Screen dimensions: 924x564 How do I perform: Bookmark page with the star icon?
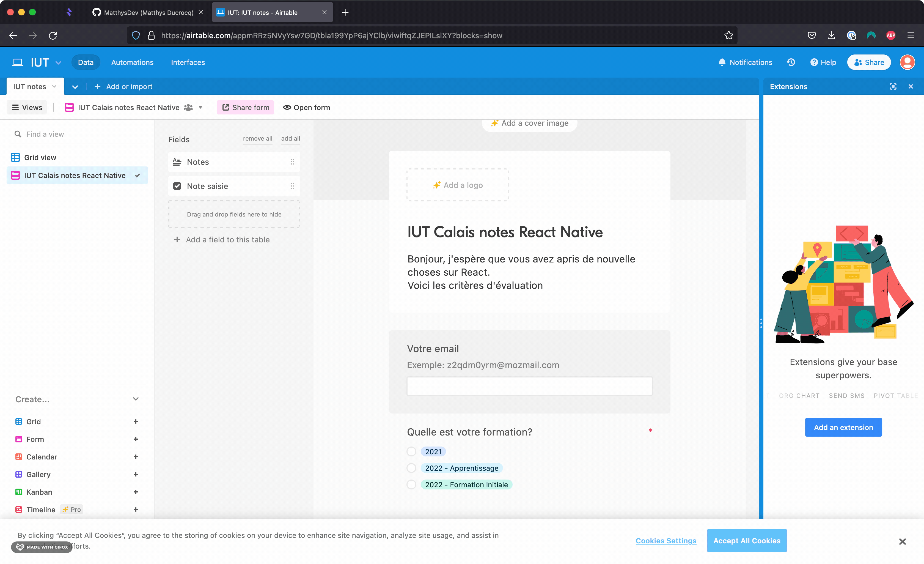point(728,35)
